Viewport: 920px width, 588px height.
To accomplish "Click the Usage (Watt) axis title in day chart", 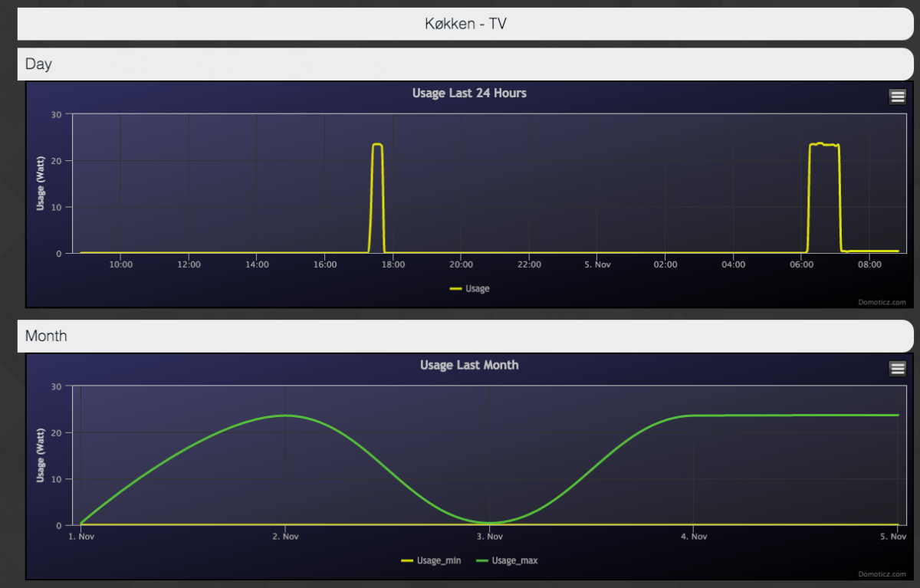I will [x=40, y=183].
